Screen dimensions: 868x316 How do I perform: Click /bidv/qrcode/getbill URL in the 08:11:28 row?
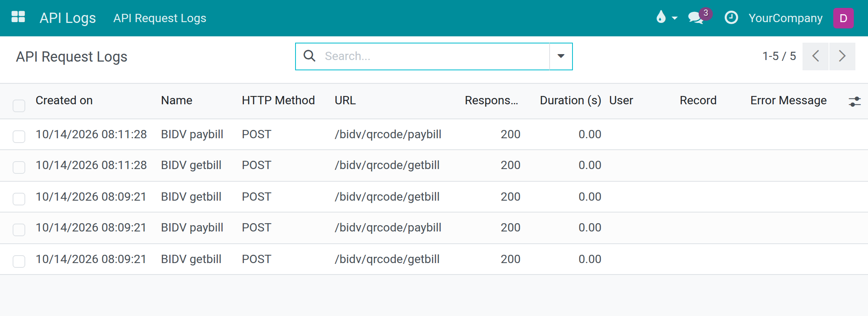(387, 165)
